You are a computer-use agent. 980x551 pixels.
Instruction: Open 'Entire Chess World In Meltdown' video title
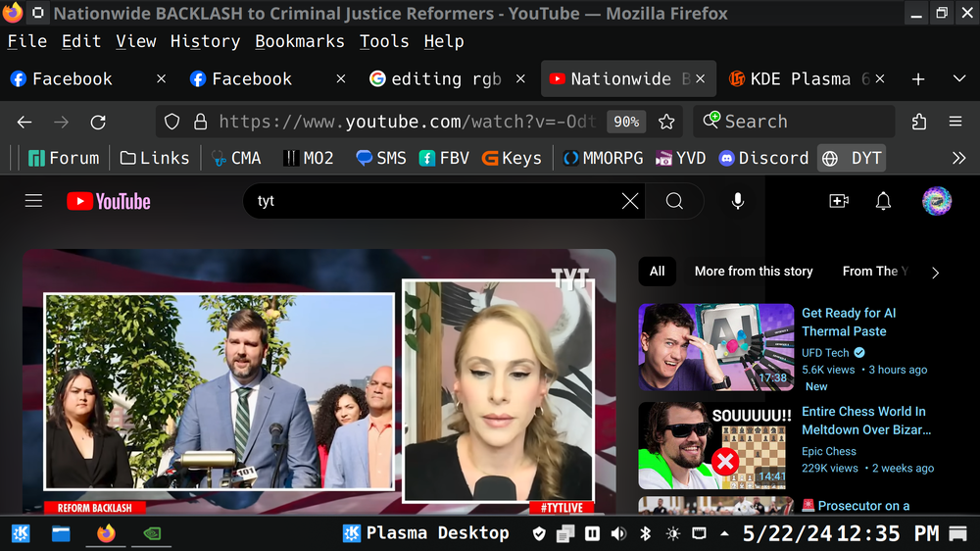click(x=865, y=421)
